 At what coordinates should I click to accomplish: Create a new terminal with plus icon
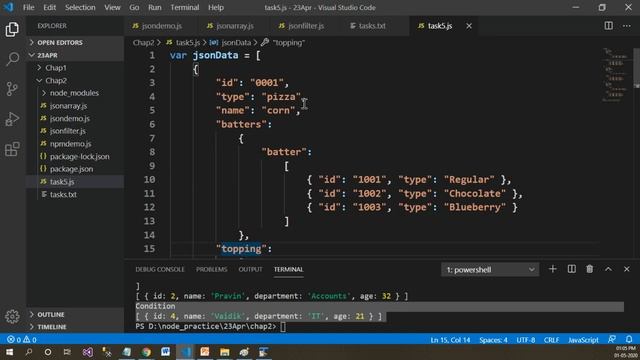(553, 269)
